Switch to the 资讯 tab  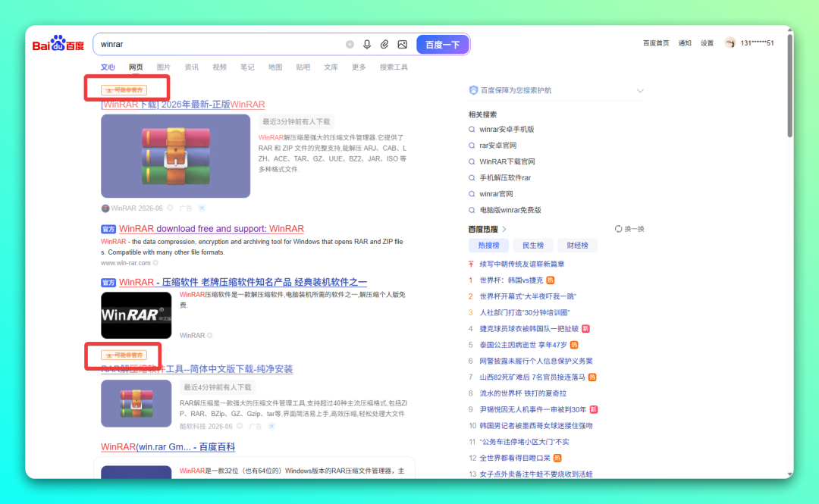pyautogui.click(x=192, y=67)
